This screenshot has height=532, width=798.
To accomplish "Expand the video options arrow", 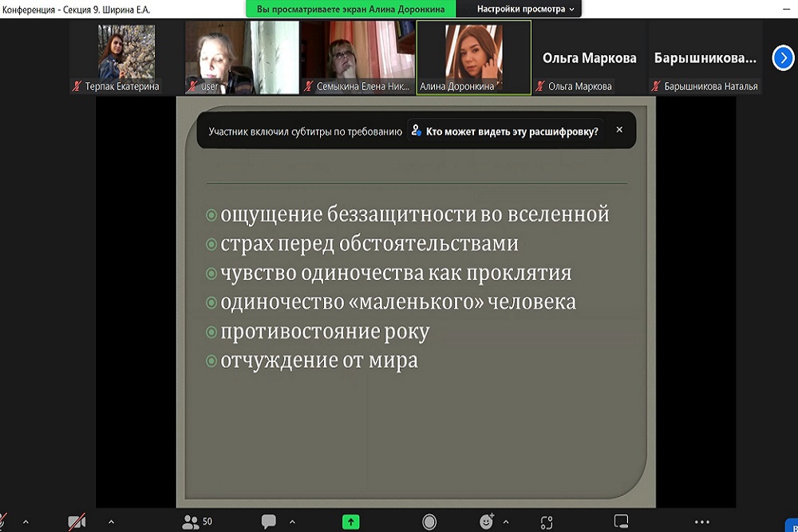I will tap(111, 522).
